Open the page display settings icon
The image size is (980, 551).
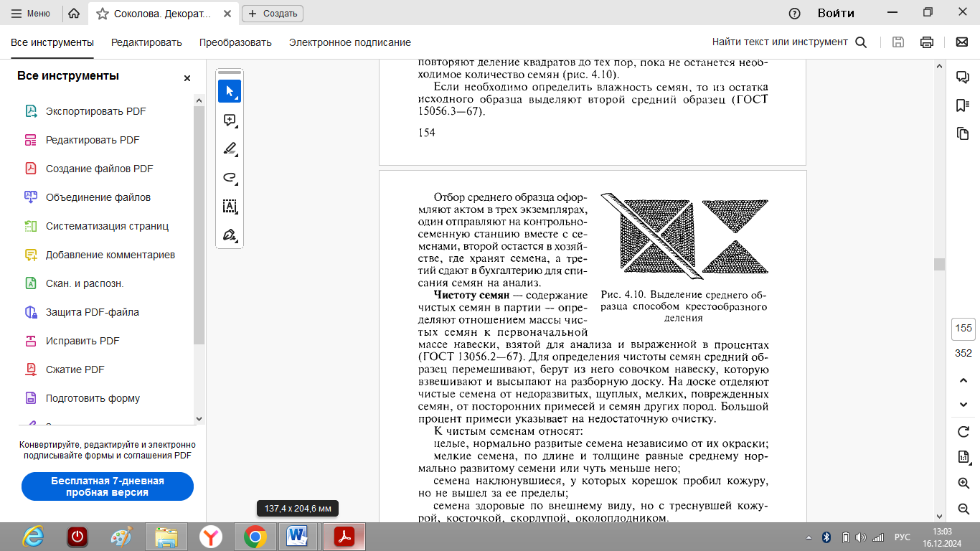click(963, 457)
